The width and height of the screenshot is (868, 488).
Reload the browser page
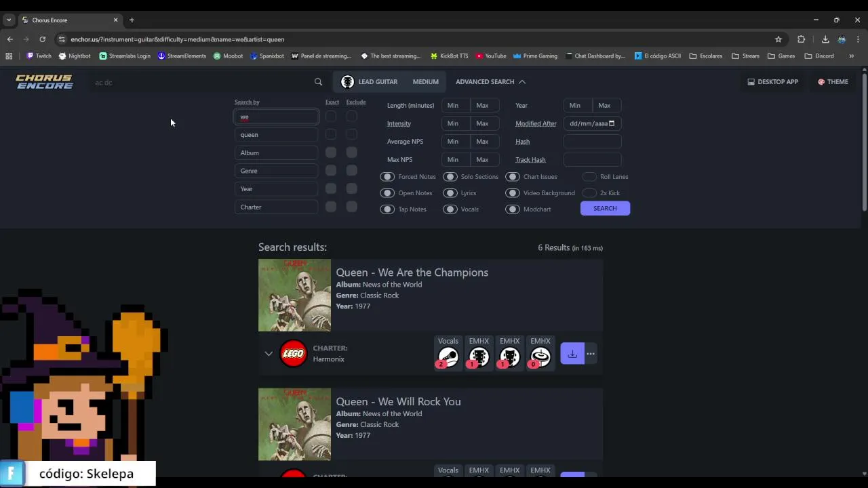(x=42, y=39)
